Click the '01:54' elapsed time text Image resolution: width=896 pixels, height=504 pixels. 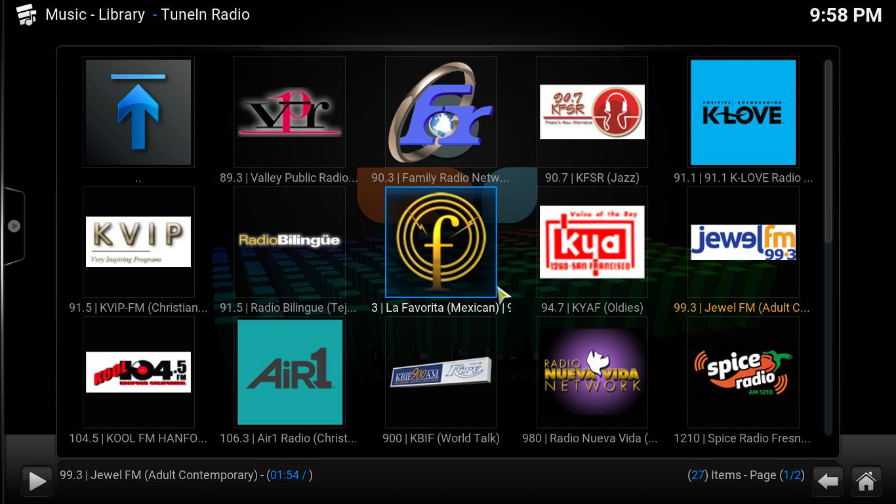click(284, 475)
